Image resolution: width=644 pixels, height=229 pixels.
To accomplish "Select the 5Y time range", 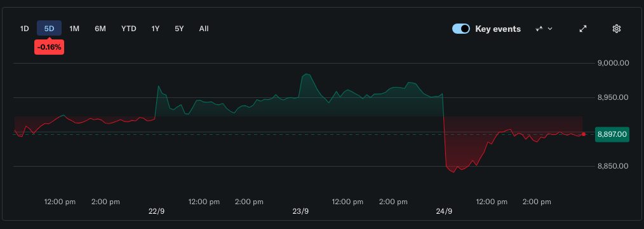I will tap(179, 29).
